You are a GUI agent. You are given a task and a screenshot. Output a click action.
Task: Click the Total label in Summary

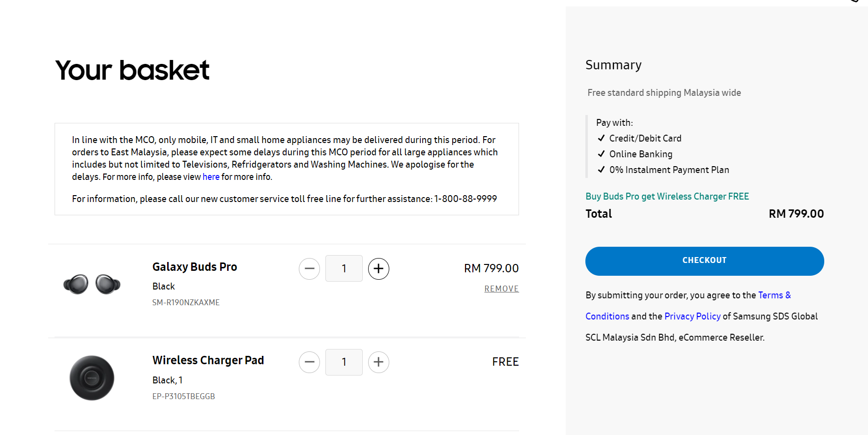pos(599,214)
